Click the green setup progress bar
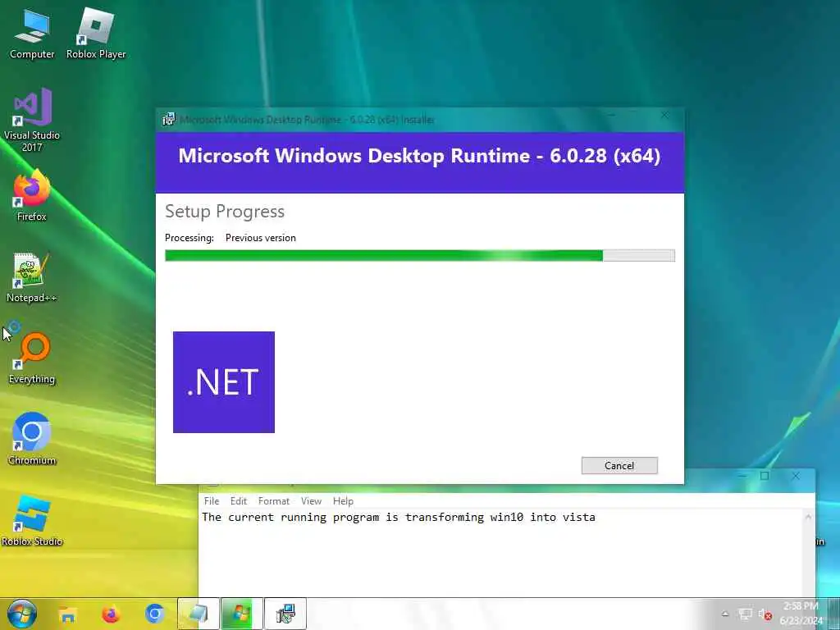The image size is (840, 630). (419, 256)
